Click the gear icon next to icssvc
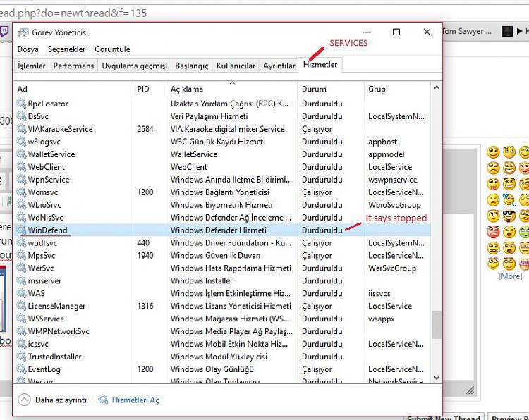 [21, 344]
